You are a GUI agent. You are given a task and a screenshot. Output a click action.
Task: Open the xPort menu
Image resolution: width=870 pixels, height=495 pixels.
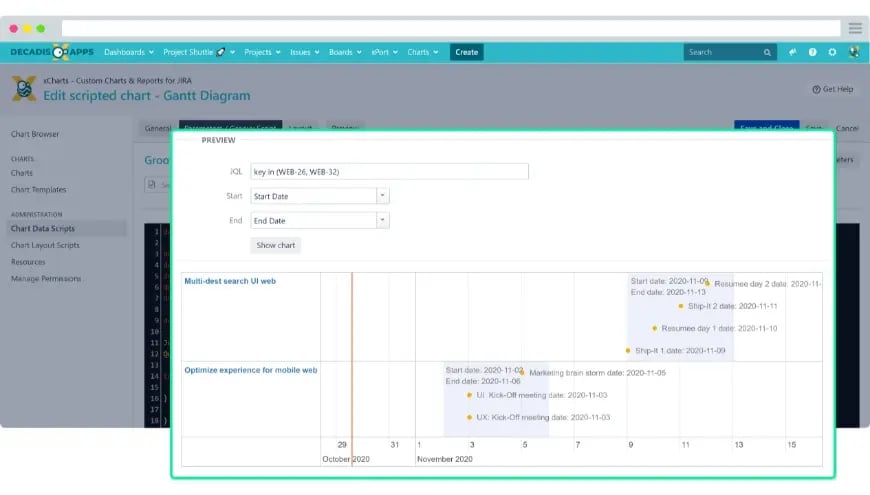[x=384, y=52]
